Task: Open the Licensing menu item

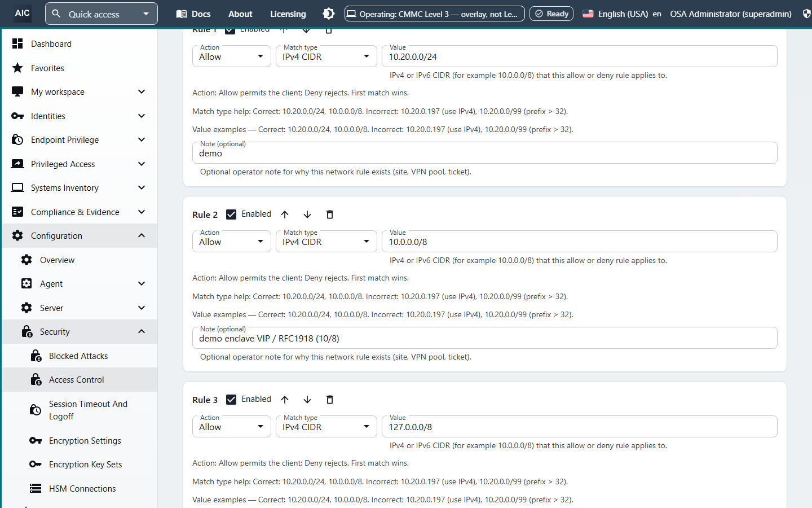Action: coord(288,14)
